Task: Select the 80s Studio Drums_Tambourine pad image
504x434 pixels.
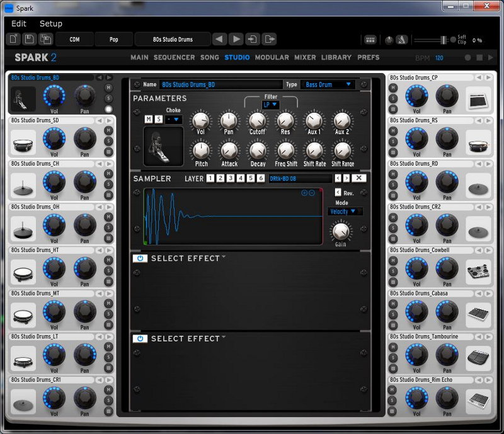Action: tap(478, 360)
